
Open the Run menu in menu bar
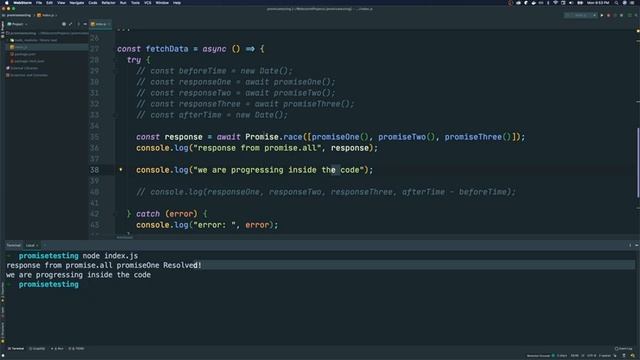[123, 3]
